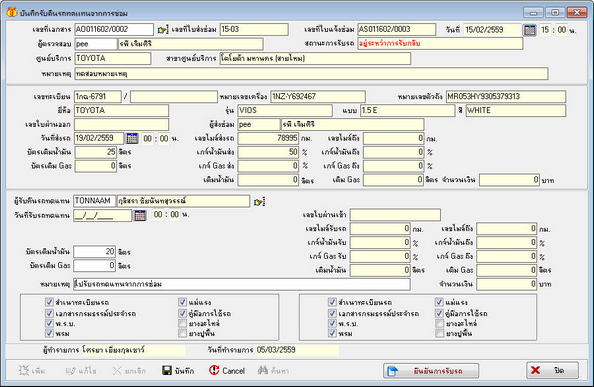Viewport: 594px width, 387px height.
Task: Click the hour field showing 15
Action: point(545,30)
